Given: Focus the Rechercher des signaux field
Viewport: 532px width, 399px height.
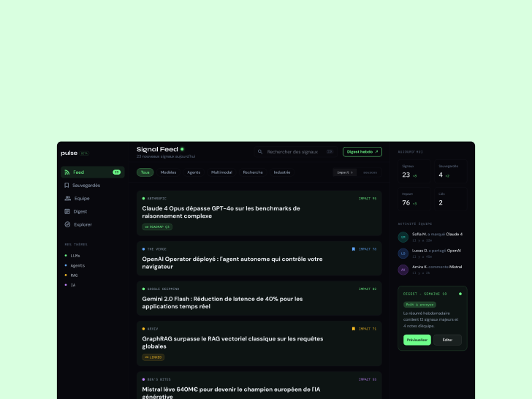Looking at the screenshot, I should point(292,152).
